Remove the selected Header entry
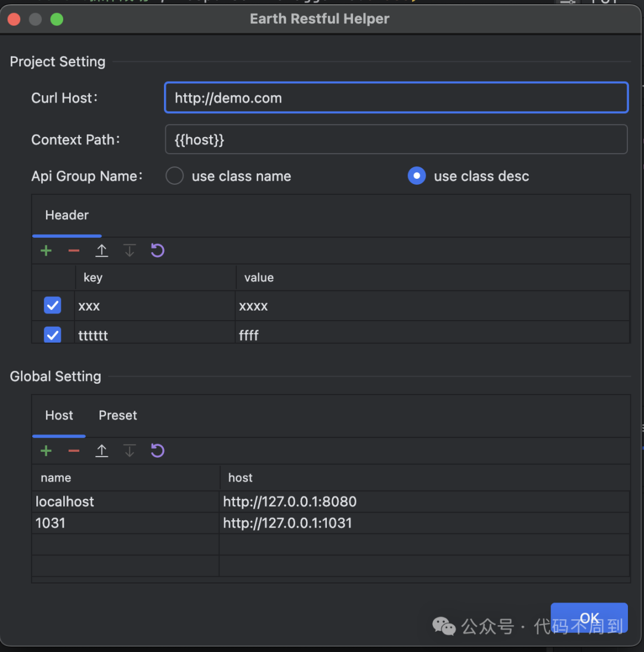 click(73, 250)
